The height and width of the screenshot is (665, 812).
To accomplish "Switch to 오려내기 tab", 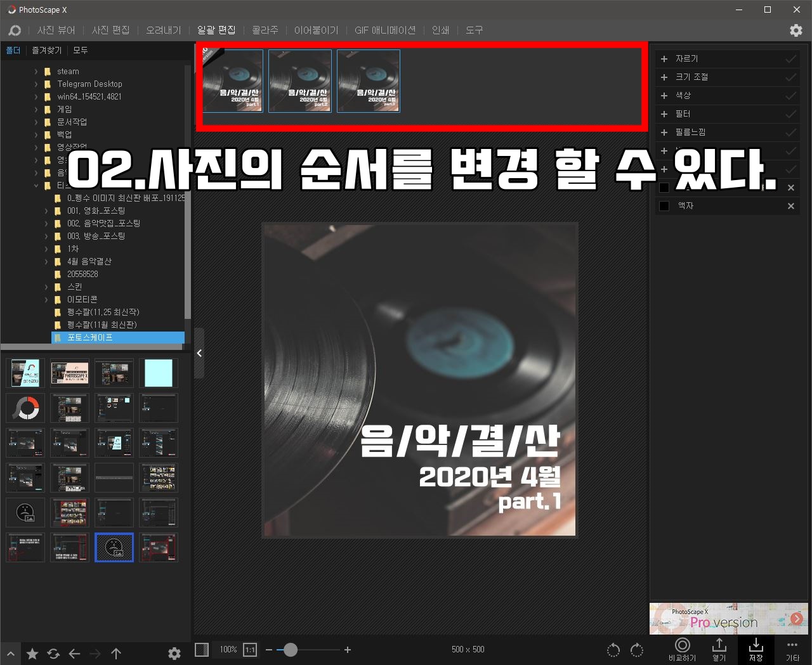I will tap(163, 30).
